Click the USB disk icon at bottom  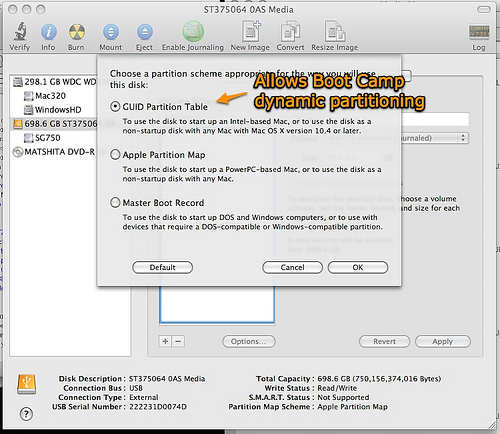[x=27, y=384]
